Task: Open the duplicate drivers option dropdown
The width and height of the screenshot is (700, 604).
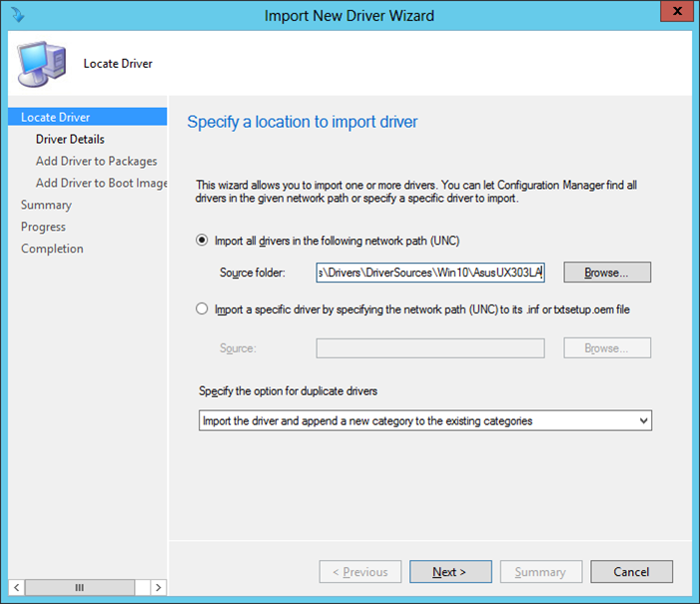Action: pos(425,420)
